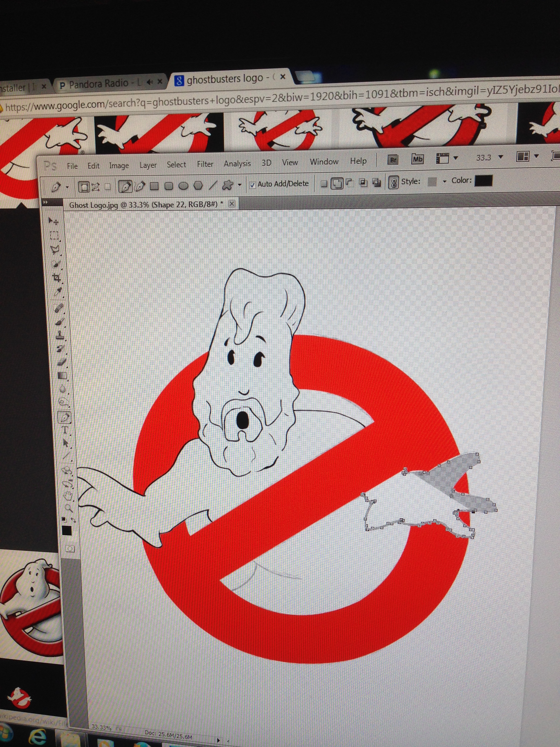Enable Fill Pixels drawing mode
This screenshot has width=560, height=747.
(x=107, y=187)
